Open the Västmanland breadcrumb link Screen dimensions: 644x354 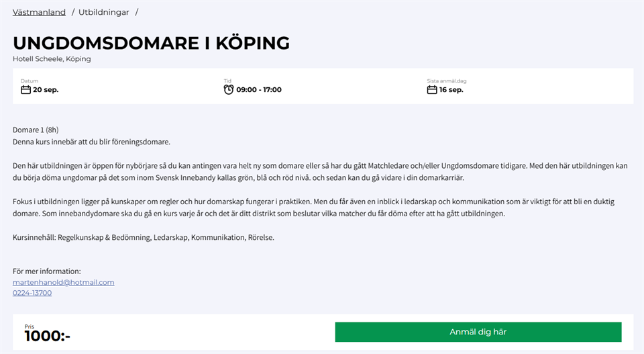pos(39,12)
